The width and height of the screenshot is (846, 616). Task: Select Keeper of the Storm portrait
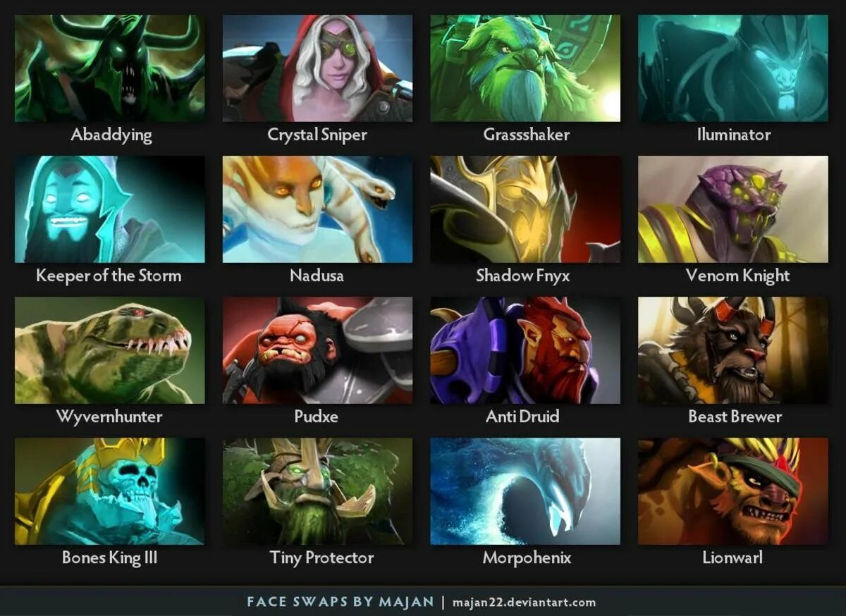pos(110,209)
